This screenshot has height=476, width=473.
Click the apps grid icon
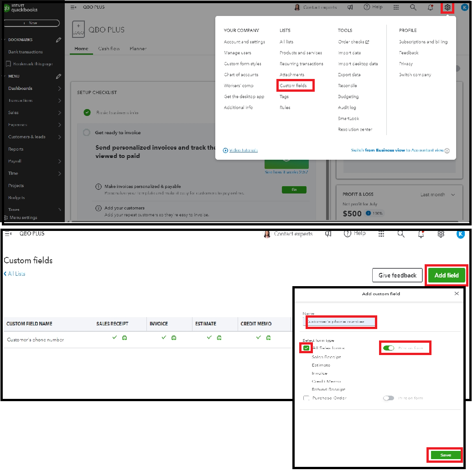click(395, 7)
